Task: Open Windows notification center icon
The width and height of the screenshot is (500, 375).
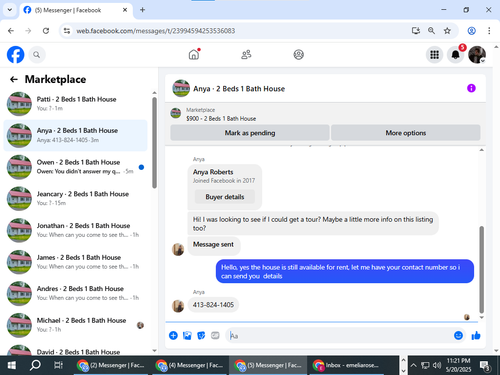Action: click(485, 365)
